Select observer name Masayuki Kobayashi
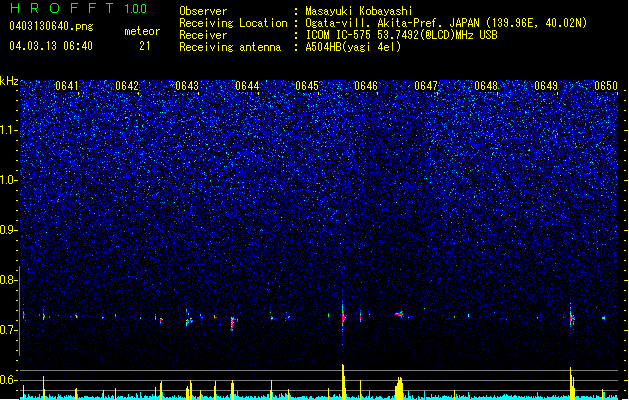 tap(359, 11)
